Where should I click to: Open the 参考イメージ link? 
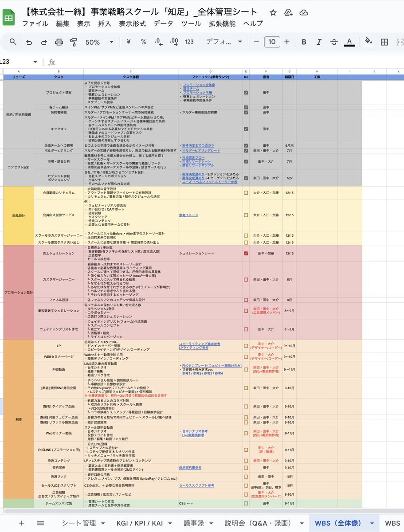[x=188, y=215]
